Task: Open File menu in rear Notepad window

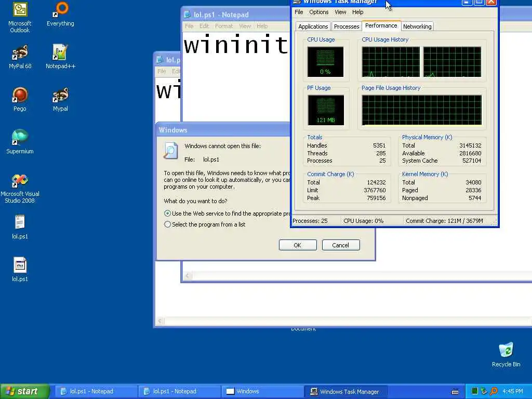Action: pos(162,71)
